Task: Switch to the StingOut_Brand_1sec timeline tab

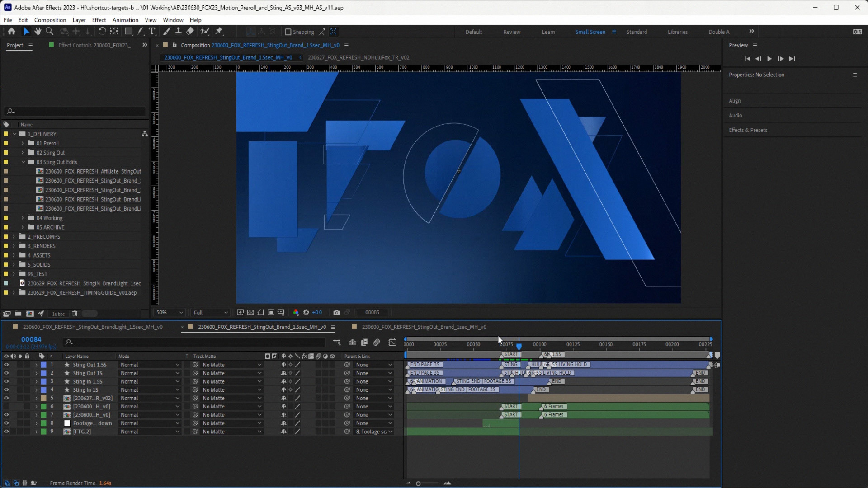Action: [x=424, y=327]
